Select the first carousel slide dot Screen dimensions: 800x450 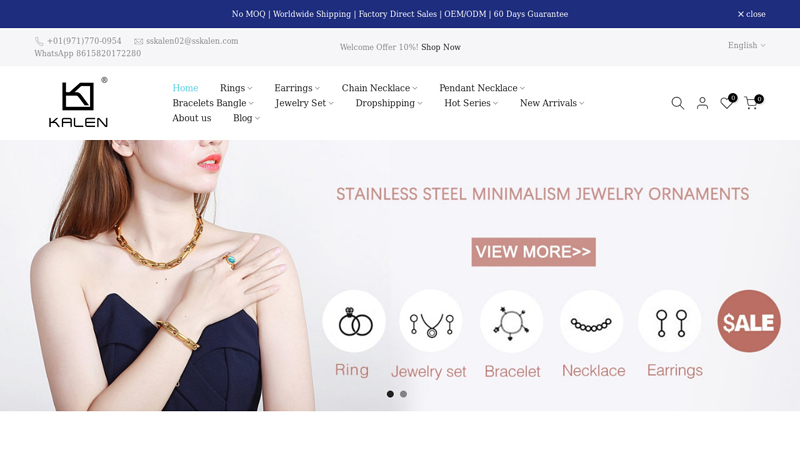pyautogui.click(x=390, y=394)
